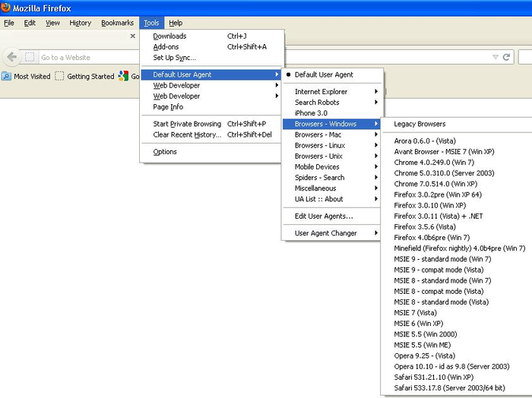The image size is (532, 398).
Task: Click the Reload page icon
Action: (x=507, y=57)
